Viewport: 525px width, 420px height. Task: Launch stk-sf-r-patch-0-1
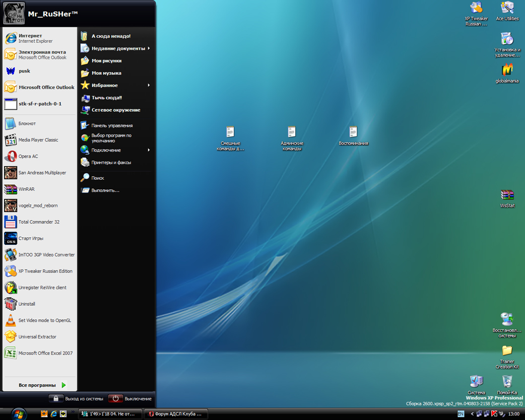coord(39,104)
